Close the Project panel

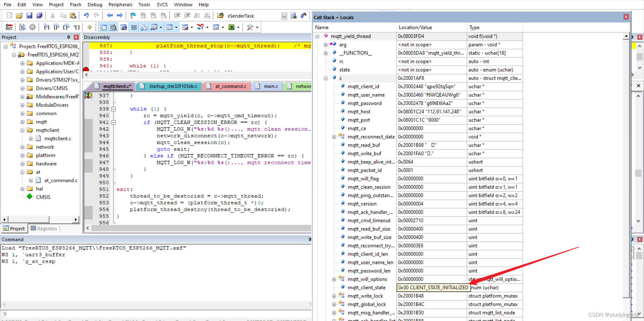pyautogui.click(x=76, y=37)
